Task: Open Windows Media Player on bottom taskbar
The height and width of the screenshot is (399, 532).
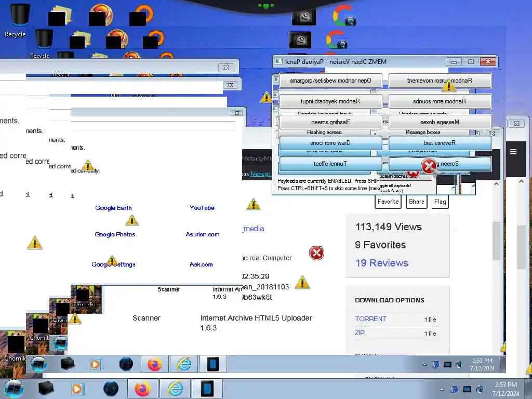Action: click(77, 389)
